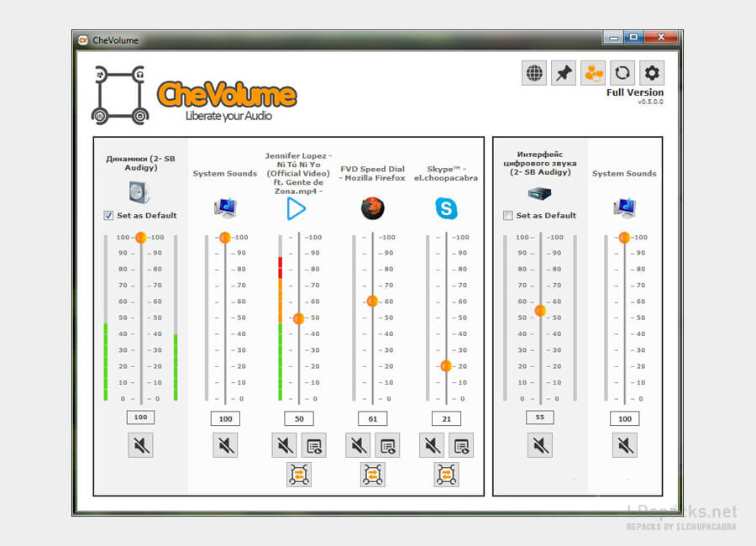Check Set as Default for Интерфейс цифрового звука
756x546 pixels.
click(507, 216)
